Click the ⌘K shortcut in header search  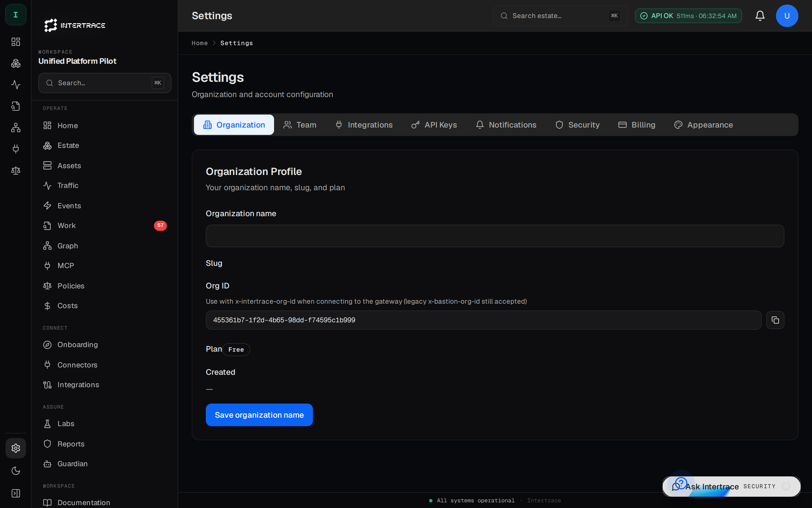[x=614, y=16]
